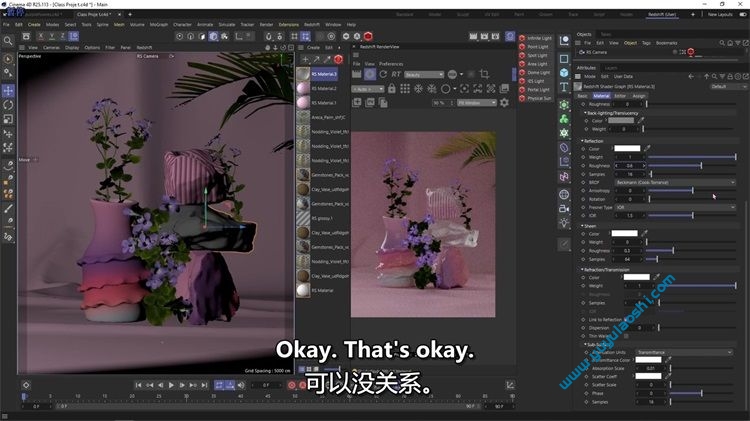750x421 pixels.
Task: Switch to the Editor tab
Action: coord(621,95)
